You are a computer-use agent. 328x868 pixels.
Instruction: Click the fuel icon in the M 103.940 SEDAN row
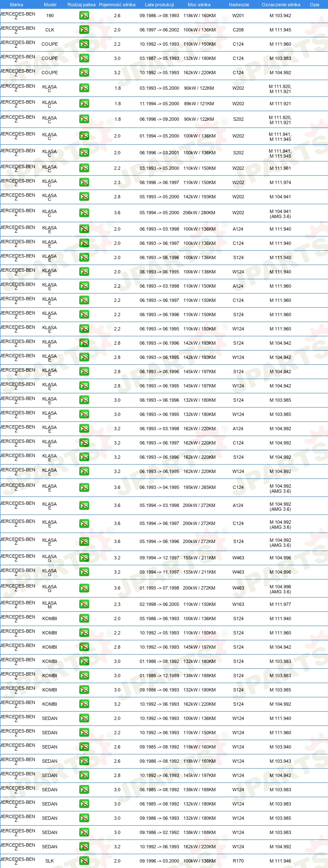point(84,747)
